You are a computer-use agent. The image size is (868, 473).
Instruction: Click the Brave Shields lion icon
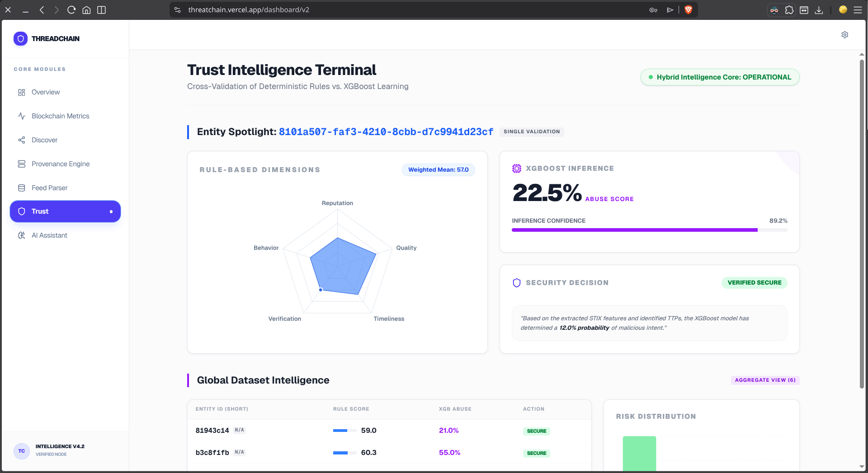(688, 10)
